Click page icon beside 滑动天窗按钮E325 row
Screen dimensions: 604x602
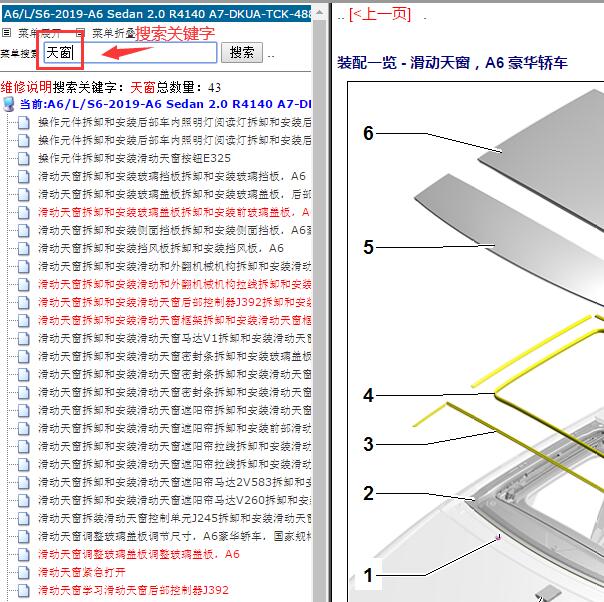click(23, 158)
